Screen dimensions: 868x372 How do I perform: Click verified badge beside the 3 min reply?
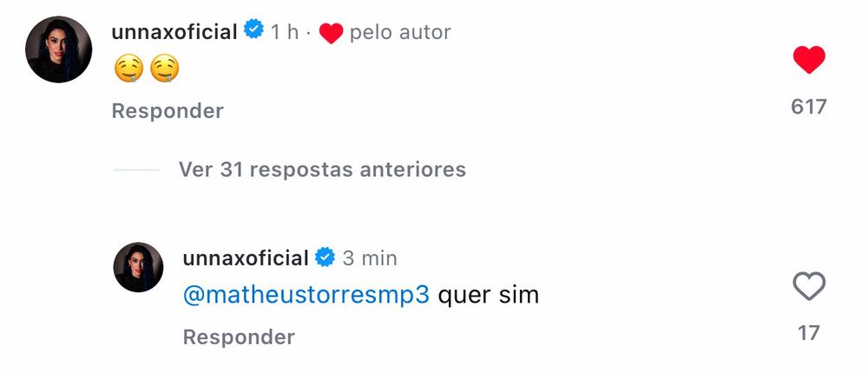pyautogui.click(x=325, y=257)
